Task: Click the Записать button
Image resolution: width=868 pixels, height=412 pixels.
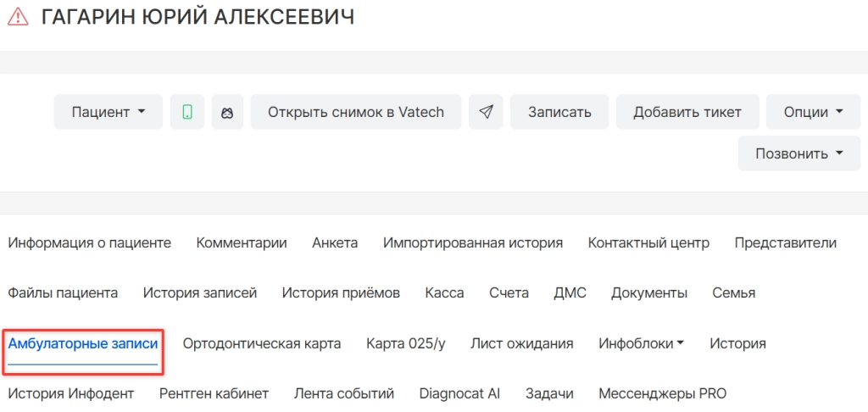Action: click(x=559, y=112)
